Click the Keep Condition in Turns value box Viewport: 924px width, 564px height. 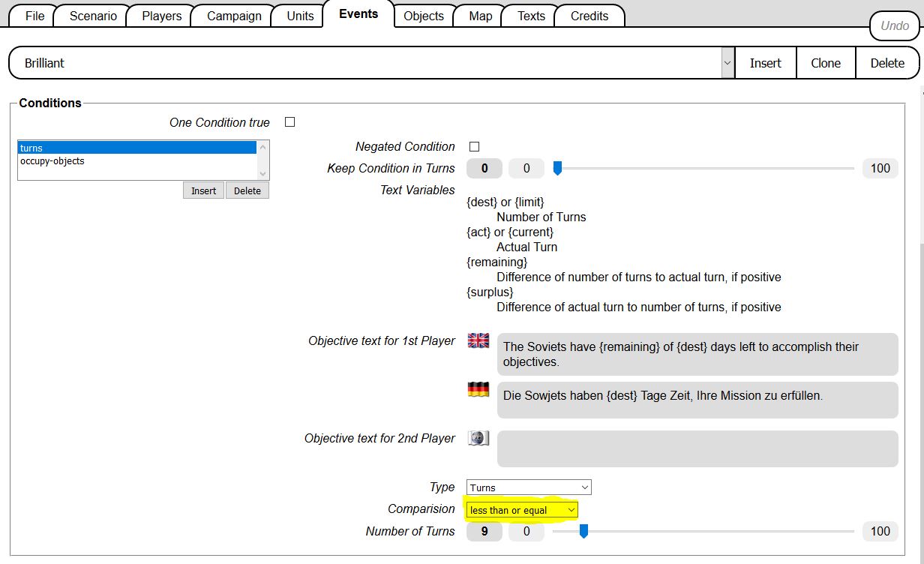[x=484, y=168]
